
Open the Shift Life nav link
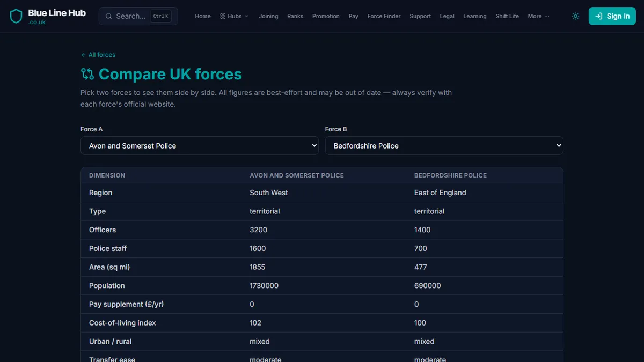pyautogui.click(x=507, y=16)
